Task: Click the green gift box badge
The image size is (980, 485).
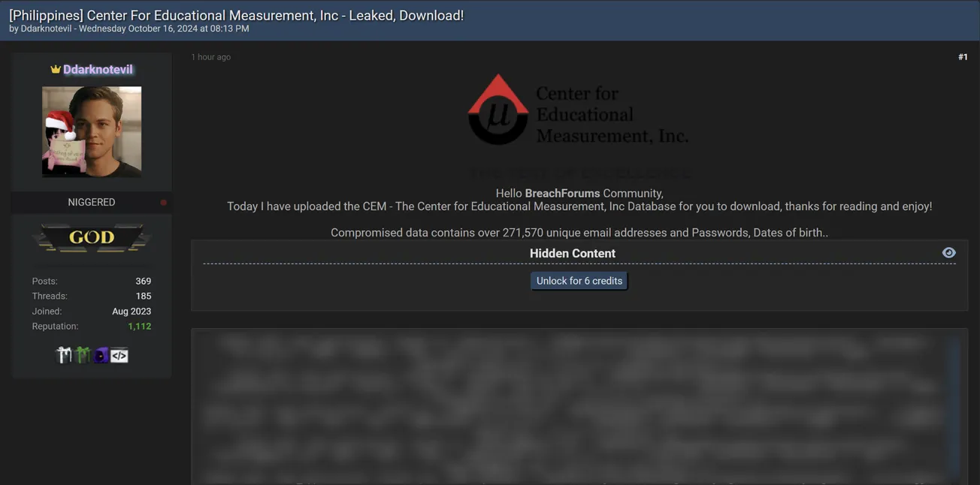Action: 82,355
